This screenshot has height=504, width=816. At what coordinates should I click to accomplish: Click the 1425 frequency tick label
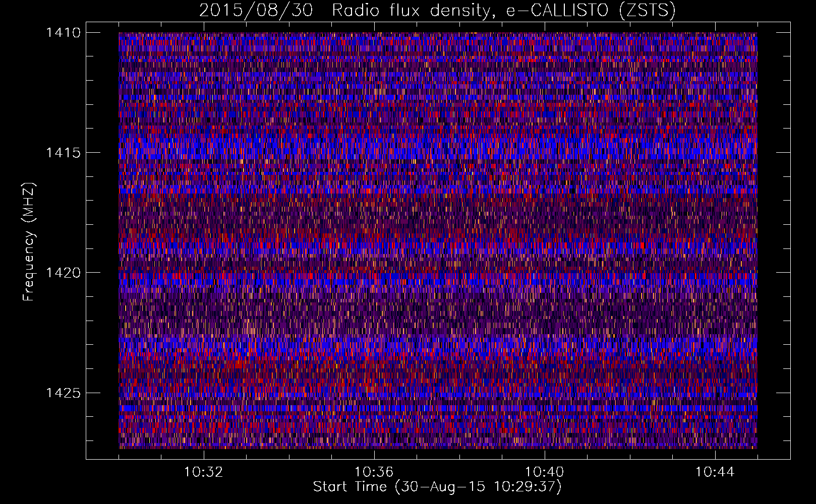tap(63, 393)
